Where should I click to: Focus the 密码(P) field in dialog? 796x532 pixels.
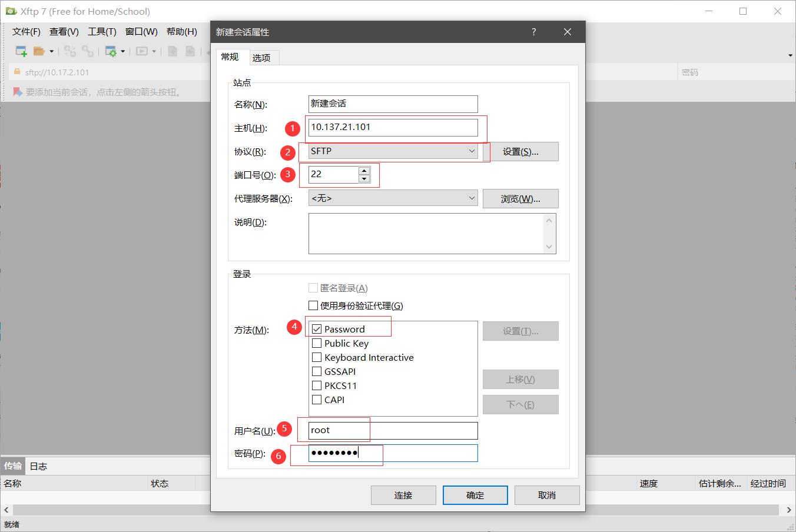pos(393,453)
